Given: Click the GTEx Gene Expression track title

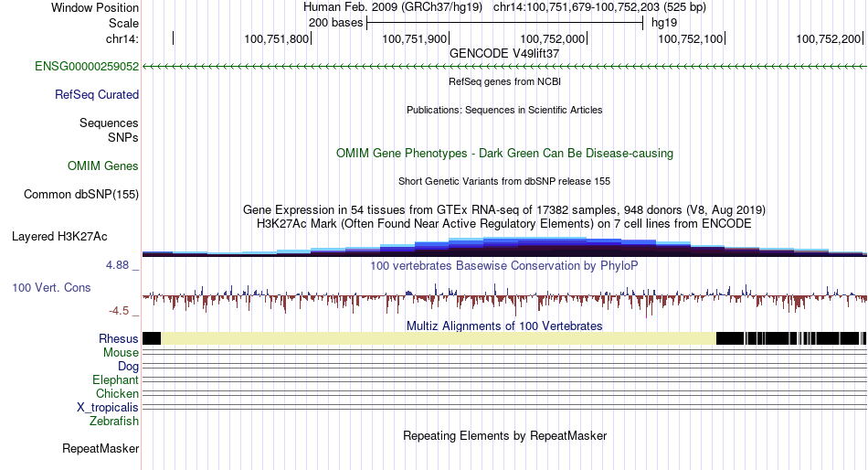Looking at the screenshot, I should [x=504, y=210].
